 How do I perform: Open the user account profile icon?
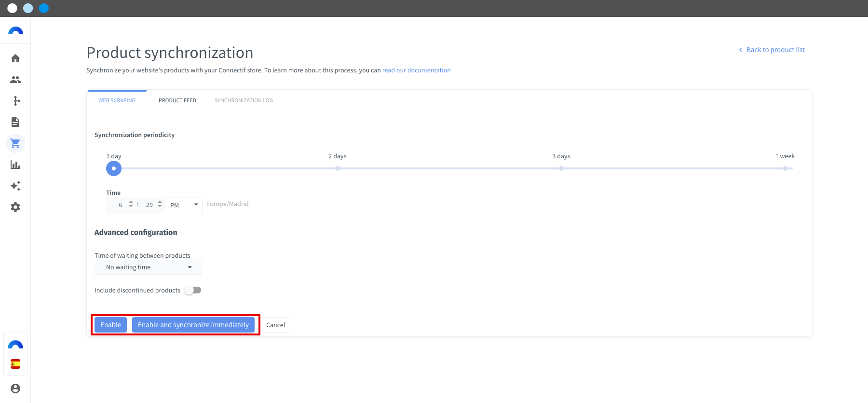coord(15,389)
